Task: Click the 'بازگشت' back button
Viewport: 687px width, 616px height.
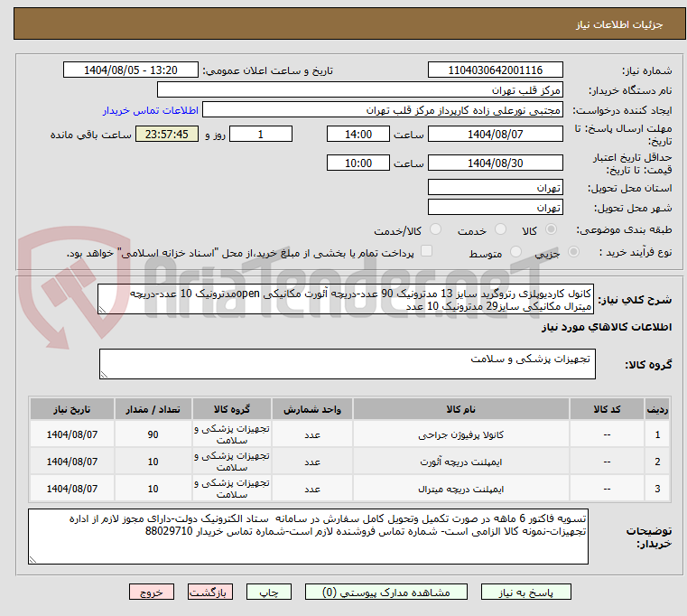Action: coord(211,593)
